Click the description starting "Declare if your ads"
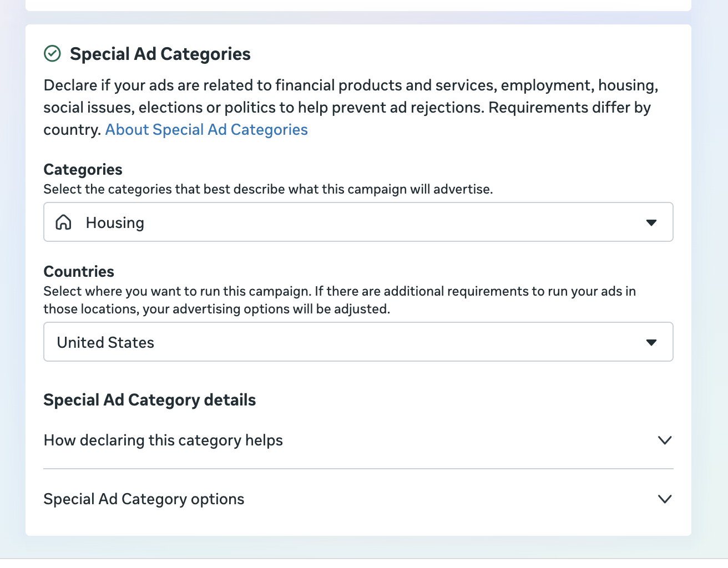Screen dimensions: 728x568 [x=351, y=107]
